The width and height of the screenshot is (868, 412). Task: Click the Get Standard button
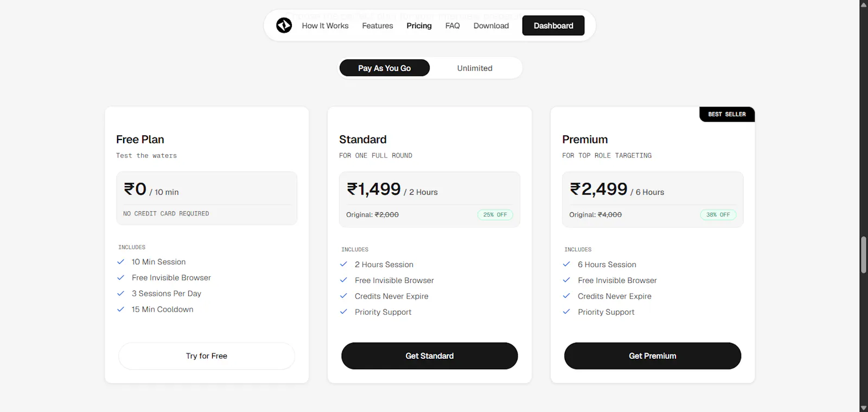430,356
